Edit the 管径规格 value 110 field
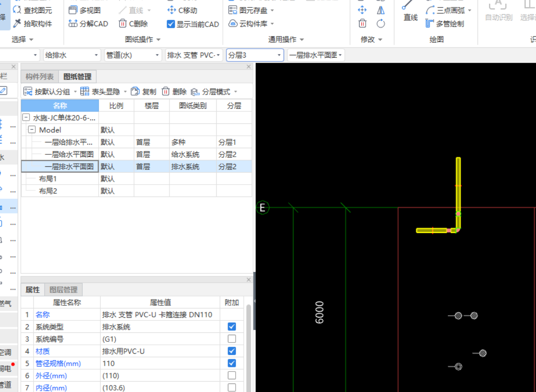This screenshot has width=536, height=392. [x=160, y=363]
